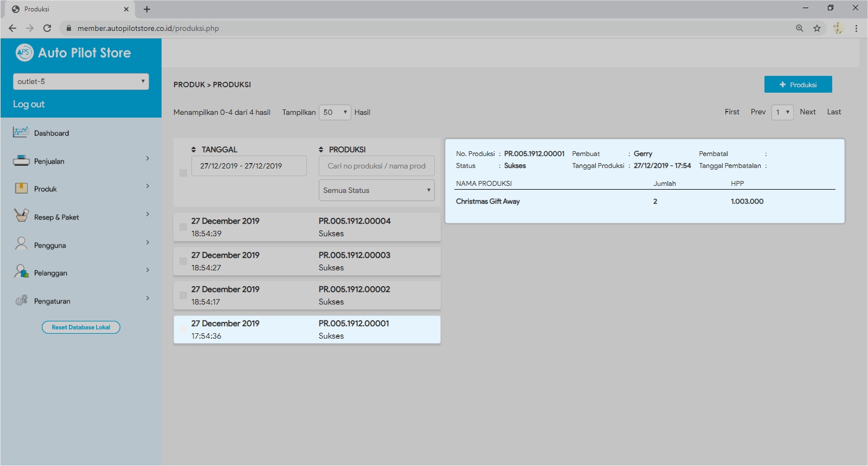Click the Reset Database Lokal button

(x=81, y=327)
